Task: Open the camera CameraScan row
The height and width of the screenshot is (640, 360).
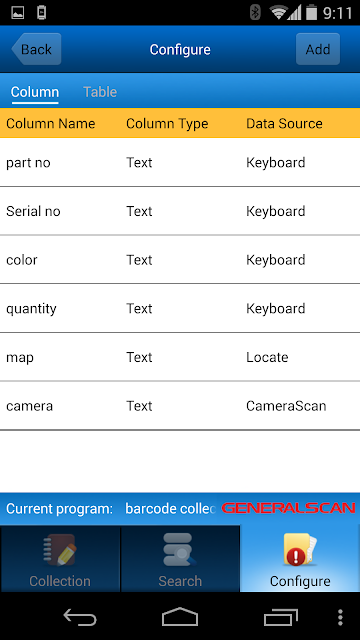Action: pos(180,406)
